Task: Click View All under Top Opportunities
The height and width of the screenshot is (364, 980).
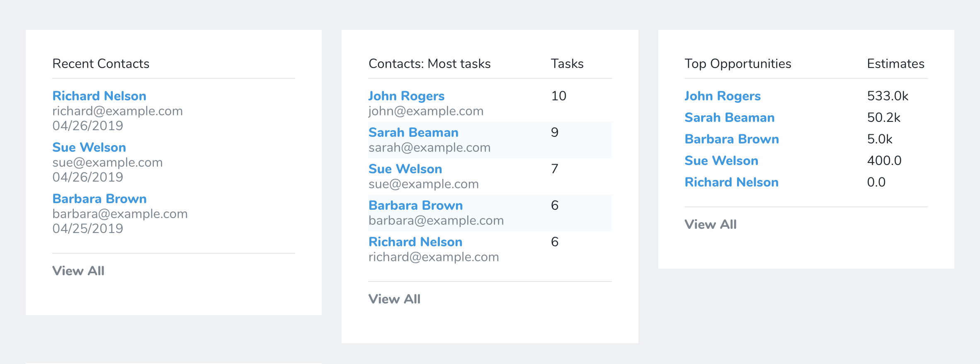Action: 711,225
